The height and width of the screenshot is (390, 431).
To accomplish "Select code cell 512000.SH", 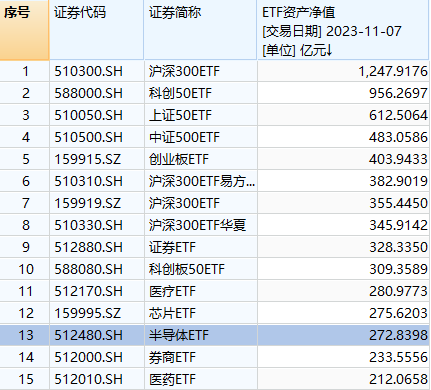I will click(97, 357).
